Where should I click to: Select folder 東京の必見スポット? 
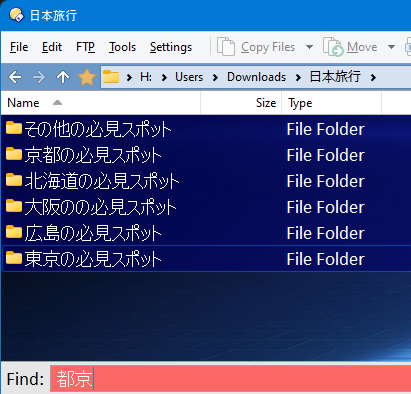pyautogui.click(x=93, y=259)
